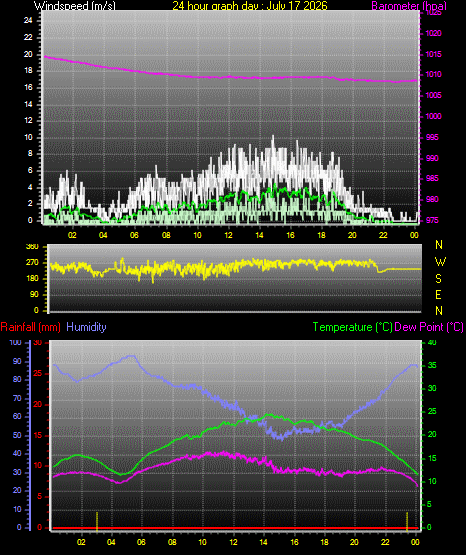Viewport: 466px width, 555px height.
Task: Click the Barometer (hpa) axis title
Action: [x=409, y=6]
